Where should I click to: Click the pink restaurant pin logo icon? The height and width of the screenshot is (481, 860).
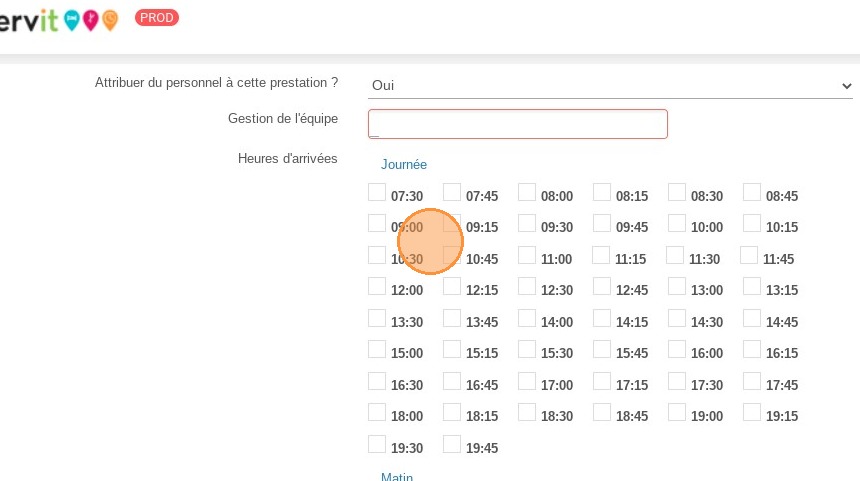point(90,20)
